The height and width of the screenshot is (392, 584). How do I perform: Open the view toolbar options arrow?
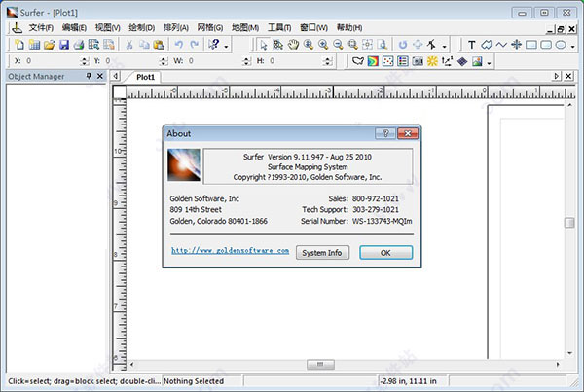point(445,47)
